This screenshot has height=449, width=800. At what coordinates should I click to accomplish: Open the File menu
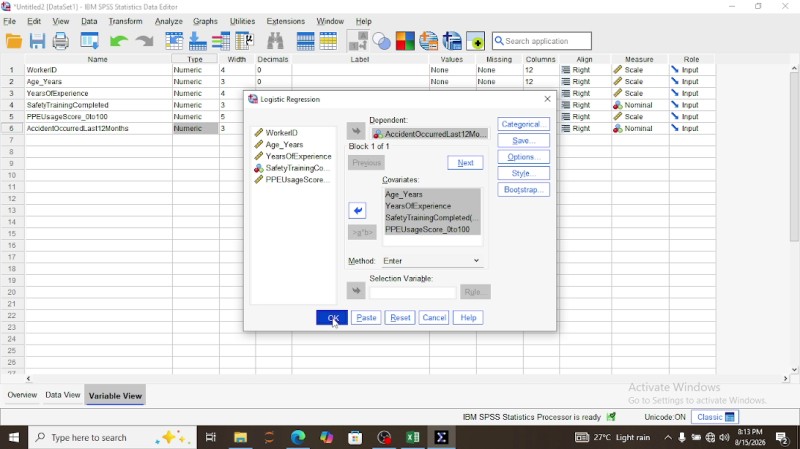[x=10, y=21]
